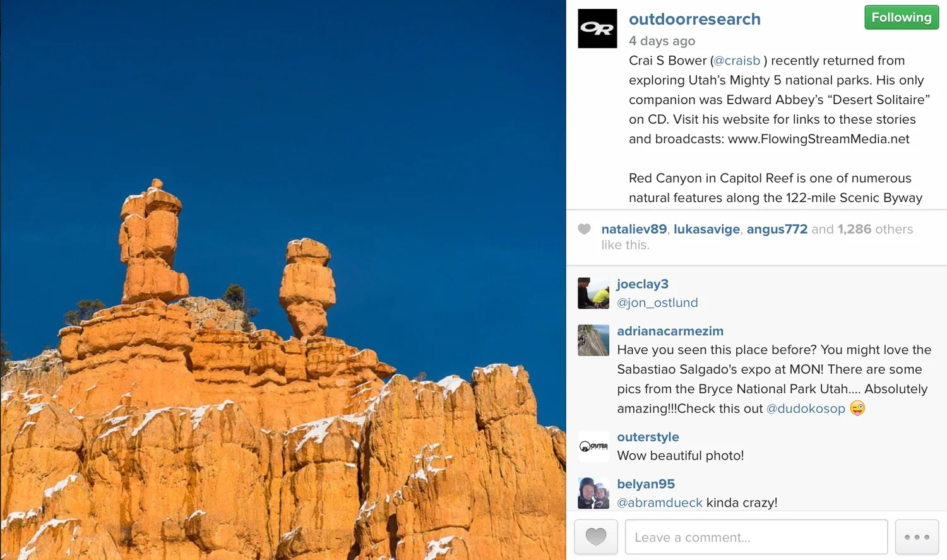Image resolution: width=947 pixels, height=560 pixels.
Task: Click the @jon_ostlund mention
Action: [657, 303]
